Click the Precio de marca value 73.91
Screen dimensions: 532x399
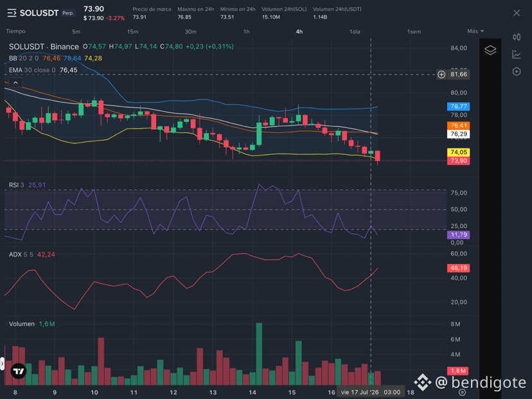pyautogui.click(x=139, y=17)
